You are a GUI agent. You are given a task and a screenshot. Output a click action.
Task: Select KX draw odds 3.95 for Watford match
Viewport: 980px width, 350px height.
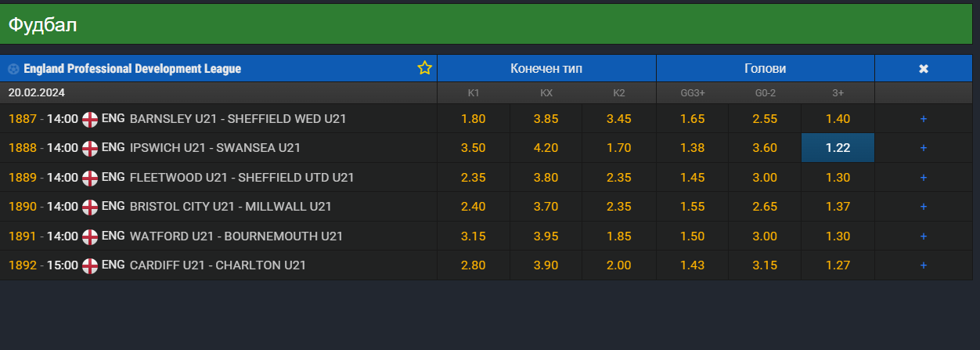tap(546, 236)
